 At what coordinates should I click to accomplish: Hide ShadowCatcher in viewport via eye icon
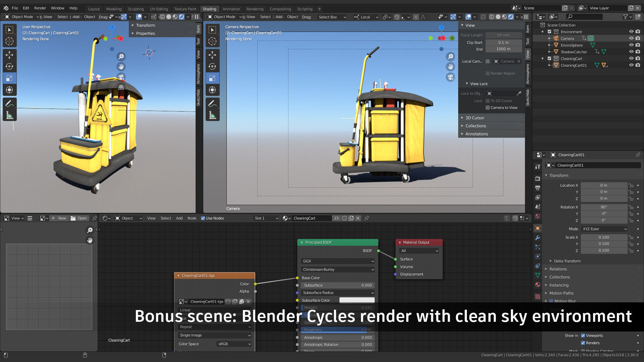click(x=631, y=52)
